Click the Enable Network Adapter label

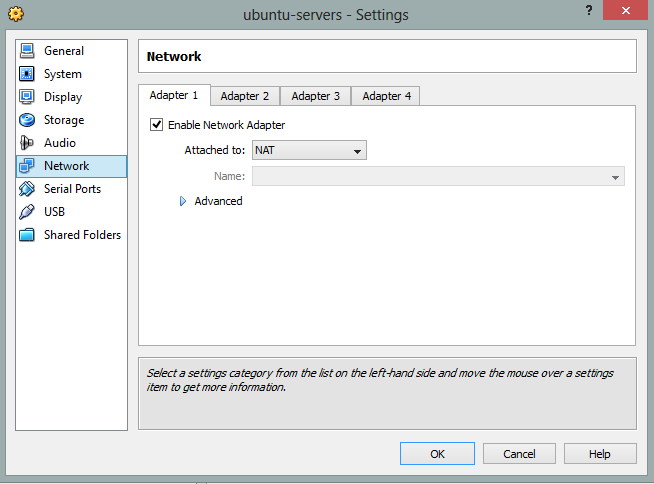(x=226, y=125)
